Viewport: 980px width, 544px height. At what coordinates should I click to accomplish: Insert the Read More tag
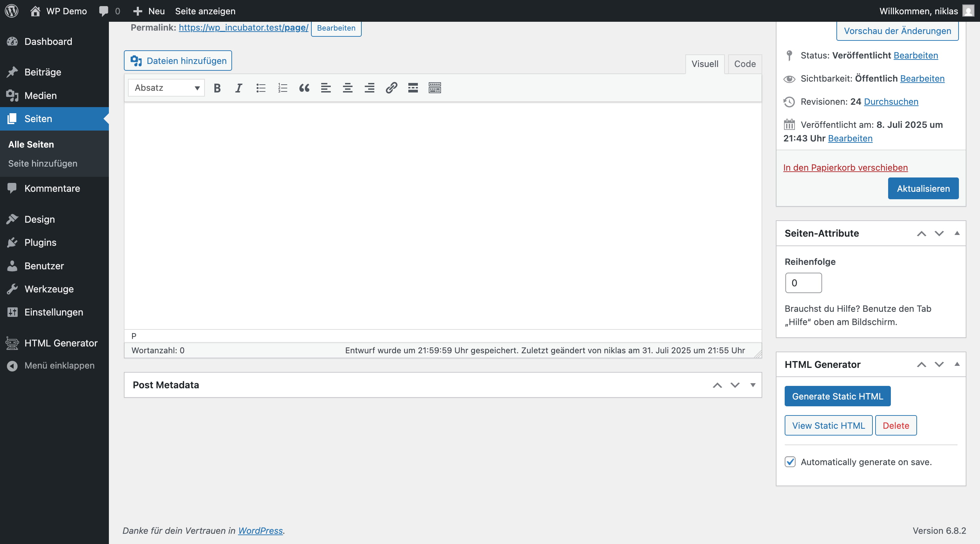coord(413,88)
